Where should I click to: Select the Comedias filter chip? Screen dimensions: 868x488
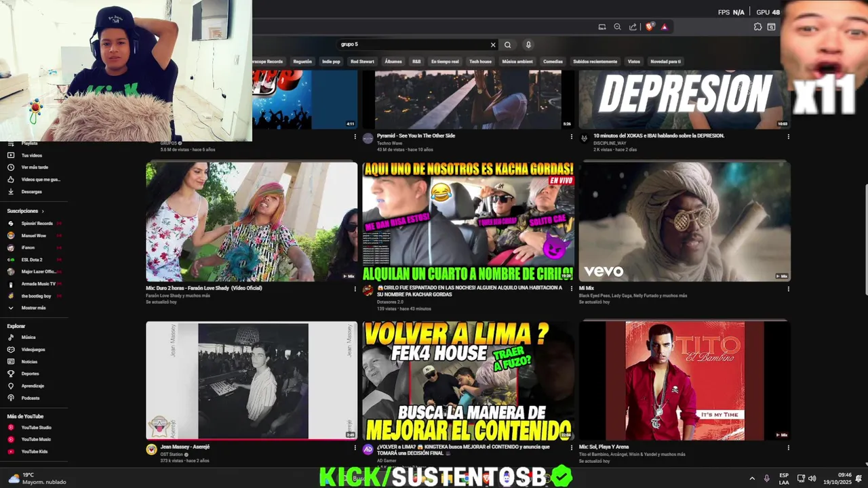(553, 62)
